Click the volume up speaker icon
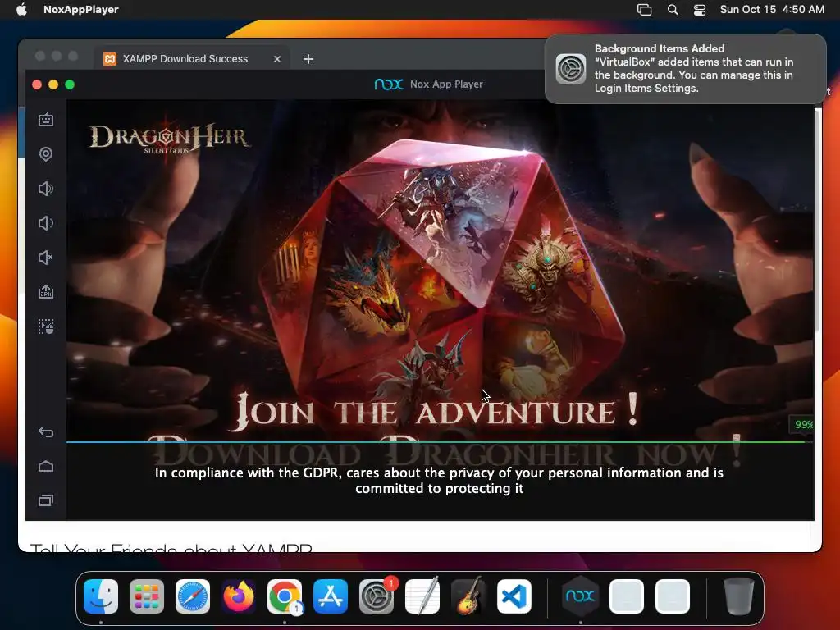 click(x=46, y=189)
